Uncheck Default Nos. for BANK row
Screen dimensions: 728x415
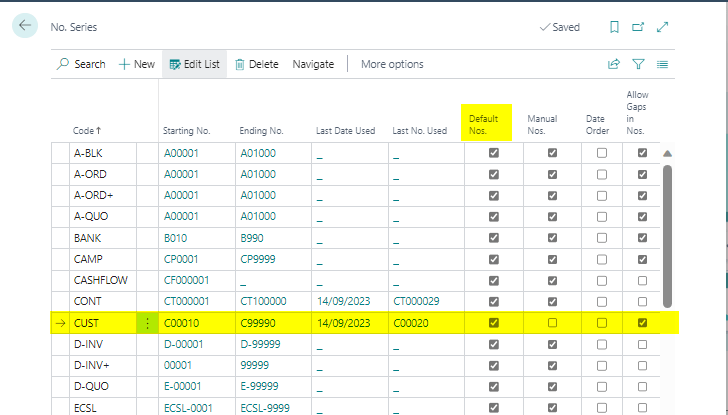(493, 237)
